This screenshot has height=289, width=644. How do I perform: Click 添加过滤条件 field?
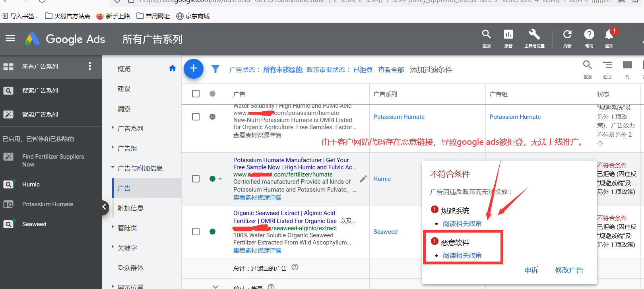(x=431, y=70)
